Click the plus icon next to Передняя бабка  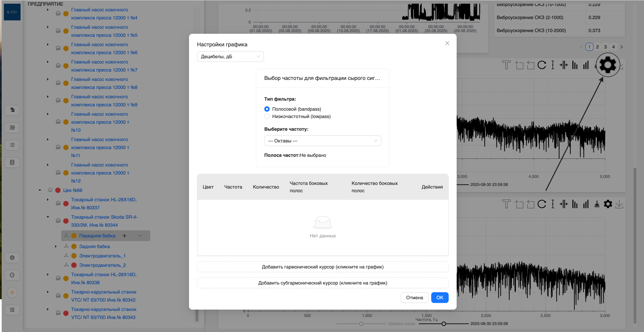pos(124,236)
